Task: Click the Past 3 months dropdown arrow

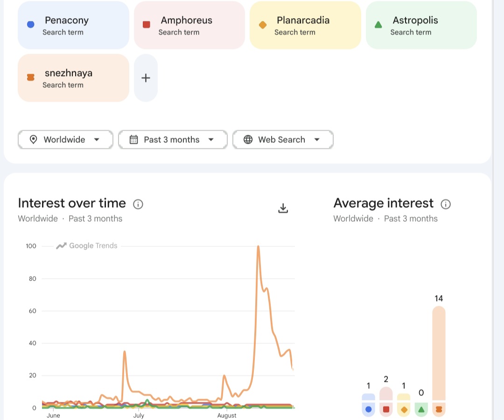Action: (x=211, y=140)
